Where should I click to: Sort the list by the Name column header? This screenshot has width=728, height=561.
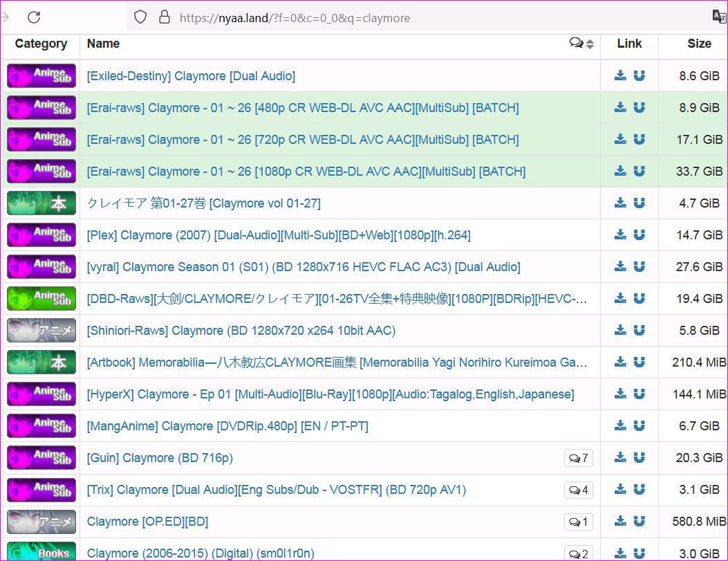[x=104, y=44]
